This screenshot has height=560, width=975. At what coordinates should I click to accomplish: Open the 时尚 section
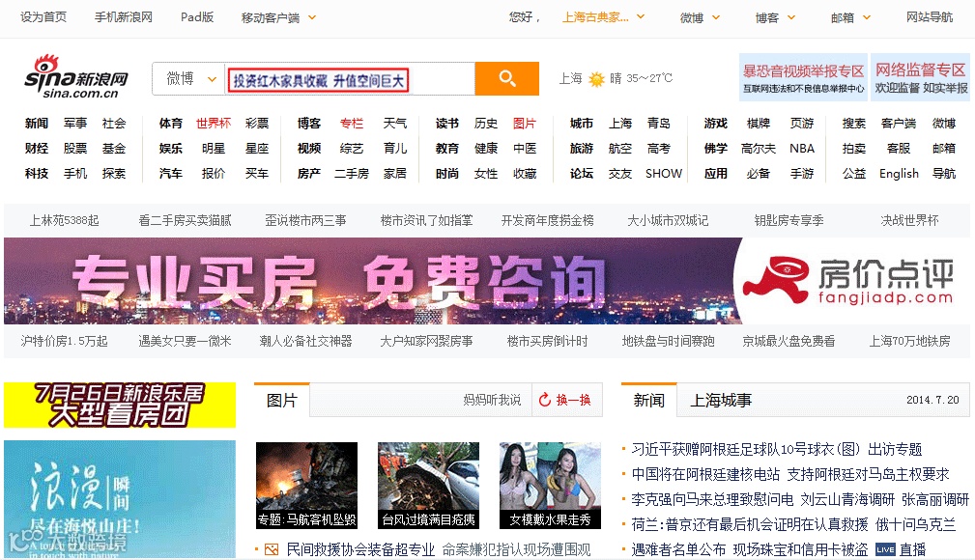pos(447,173)
